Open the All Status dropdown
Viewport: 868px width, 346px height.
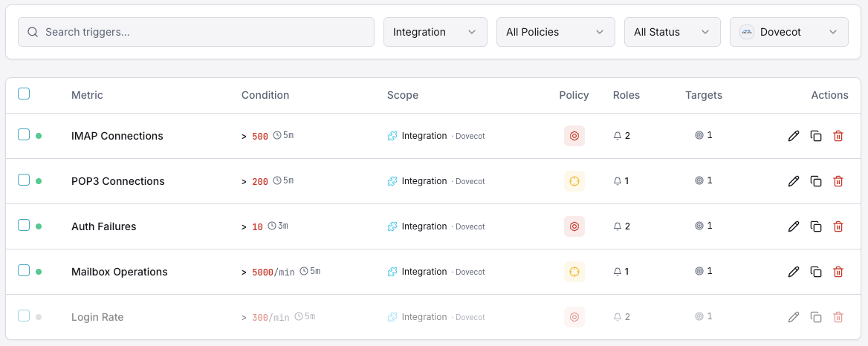click(672, 32)
